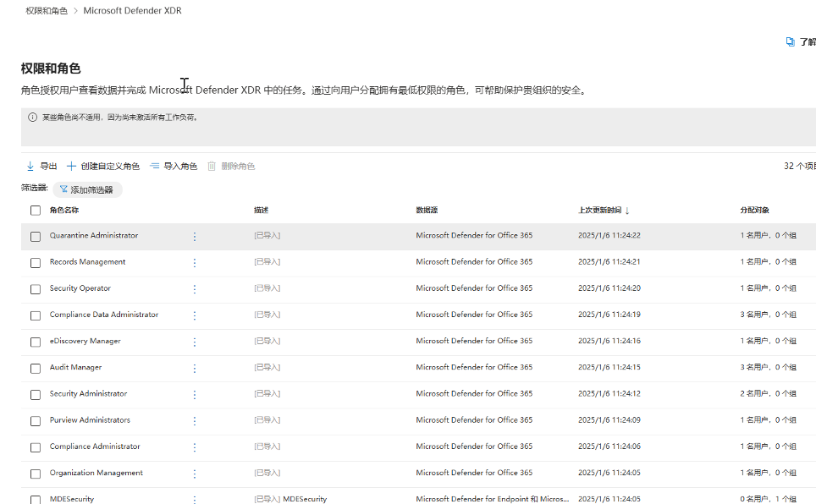Viewport: 816px width, 504px height.
Task: Click the delete role trash icon
Action: [x=212, y=167]
